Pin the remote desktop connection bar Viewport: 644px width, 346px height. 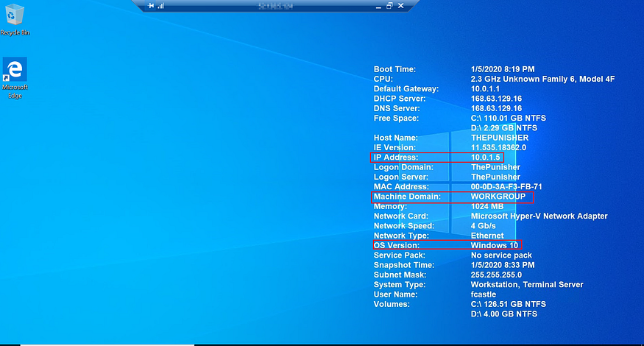[151, 6]
